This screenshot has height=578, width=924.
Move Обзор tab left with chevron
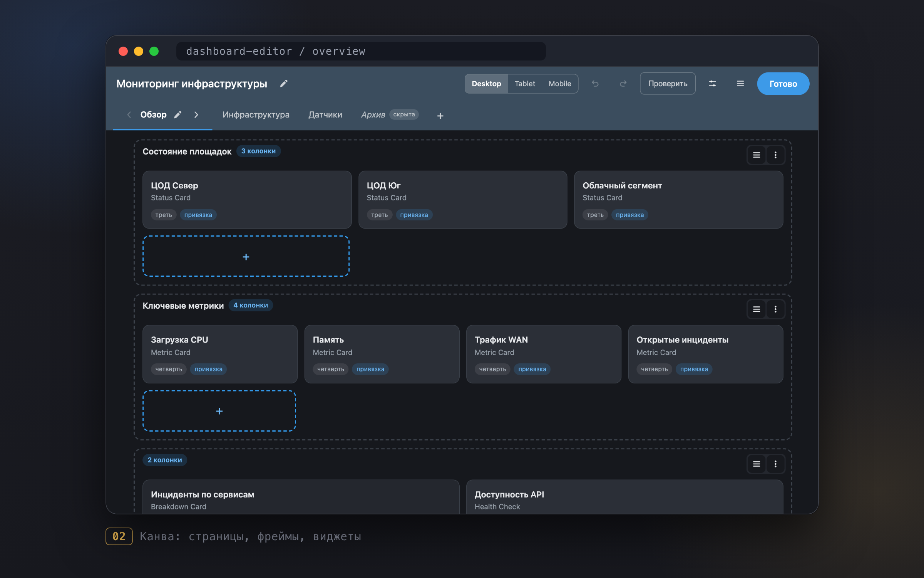tap(129, 115)
